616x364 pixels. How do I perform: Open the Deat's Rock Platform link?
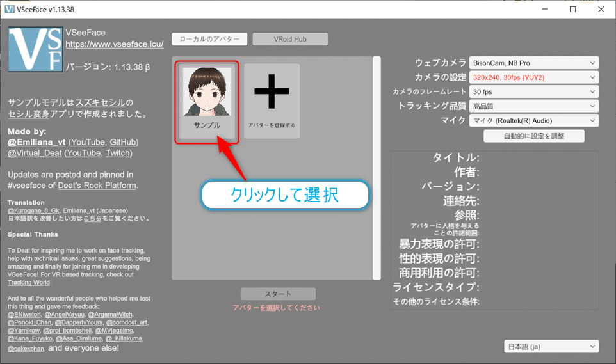click(x=97, y=186)
